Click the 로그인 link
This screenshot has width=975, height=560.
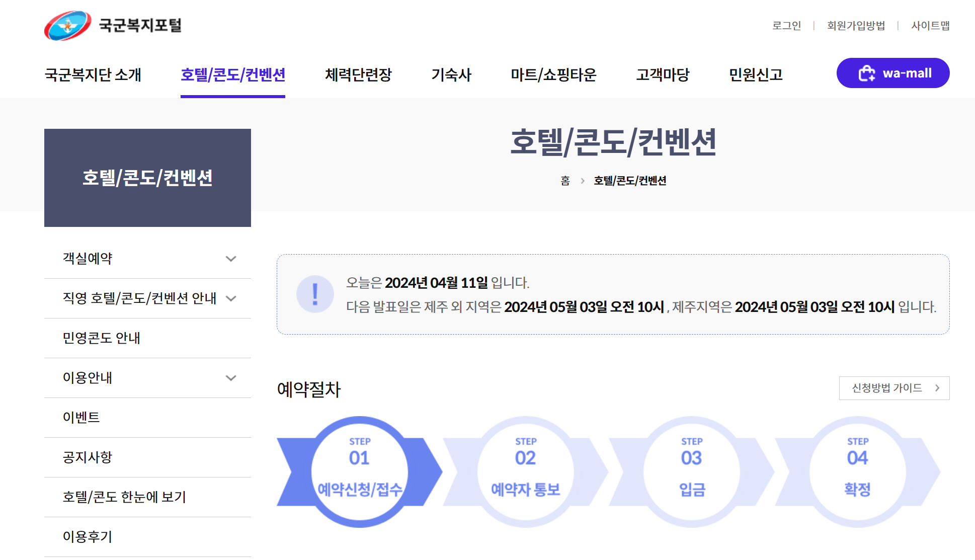click(x=786, y=26)
